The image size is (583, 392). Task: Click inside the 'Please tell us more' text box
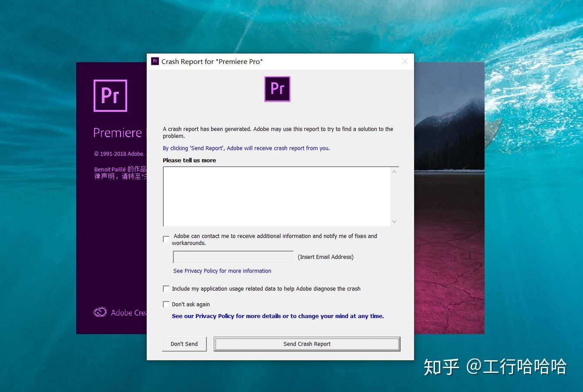pos(277,197)
